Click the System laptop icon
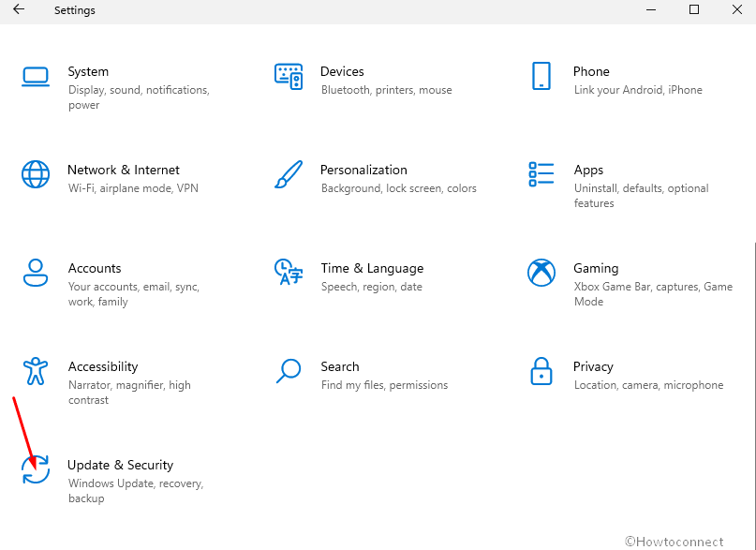Image resolution: width=756 pixels, height=550 pixels. click(36, 77)
